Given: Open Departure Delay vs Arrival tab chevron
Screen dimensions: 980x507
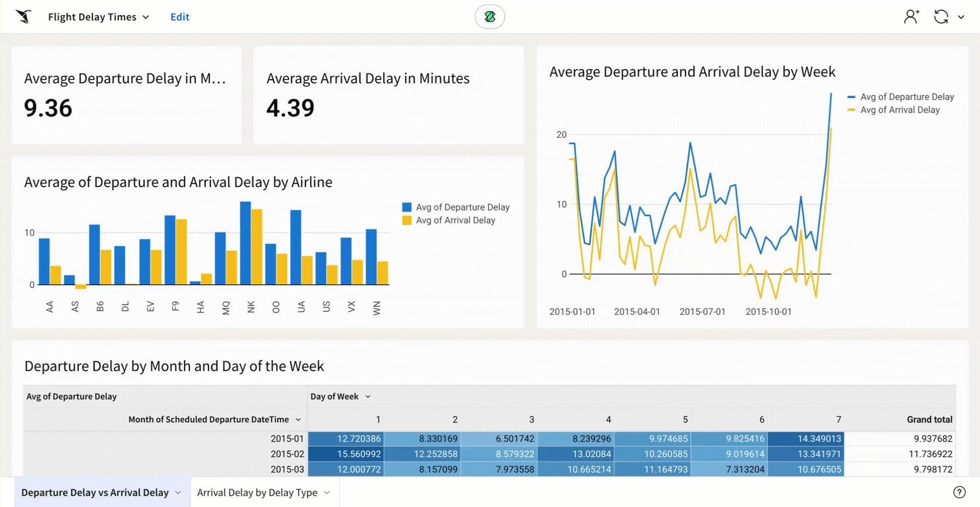Looking at the screenshot, I should click(178, 493).
